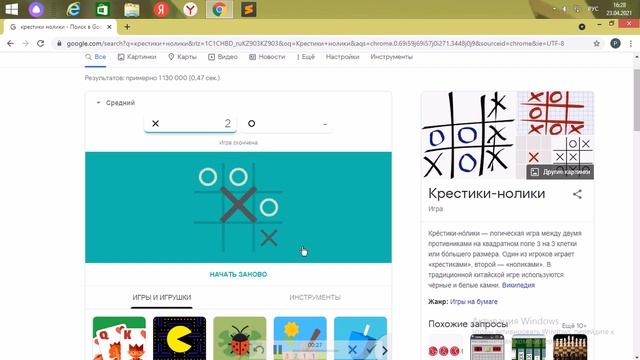Open Internet Explorer from the taskbar
Screen dimensions: 640x360
73,9
